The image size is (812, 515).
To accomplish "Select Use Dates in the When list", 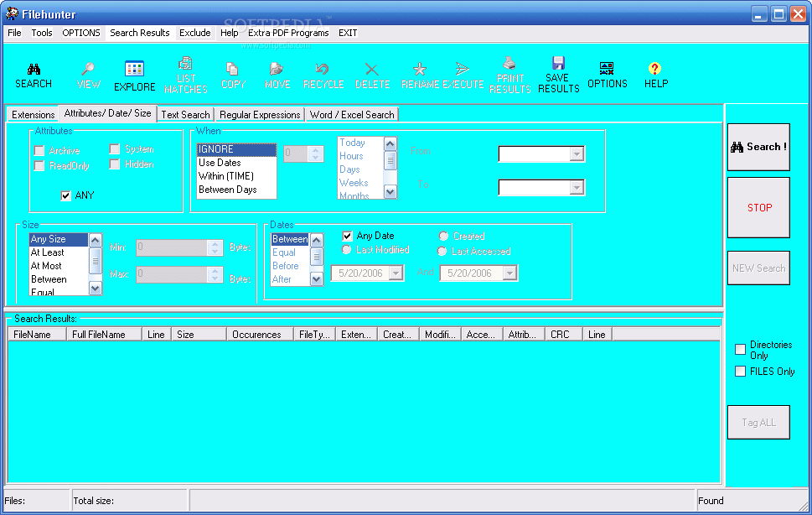I will (x=236, y=163).
